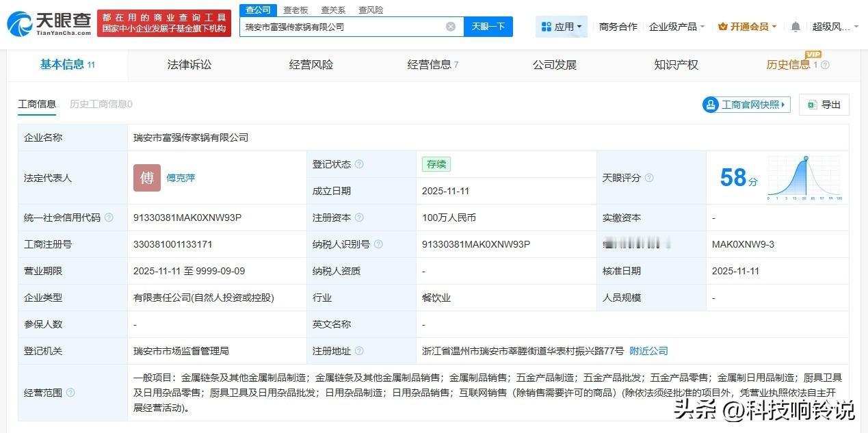Image resolution: width=868 pixels, height=433 pixels.
Task: Open 商务合作 link
Action: (x=618, y=27)
